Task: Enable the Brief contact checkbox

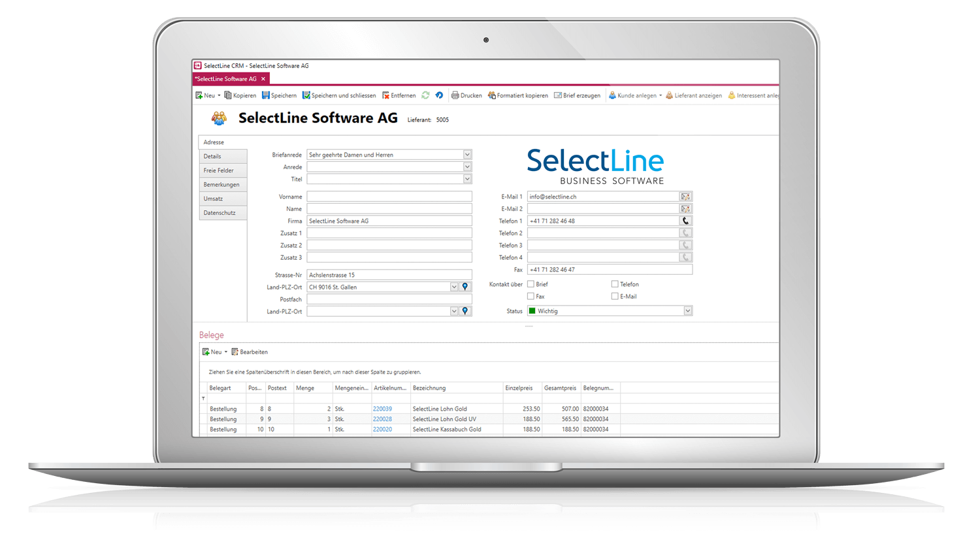Action: coord(531,284)
